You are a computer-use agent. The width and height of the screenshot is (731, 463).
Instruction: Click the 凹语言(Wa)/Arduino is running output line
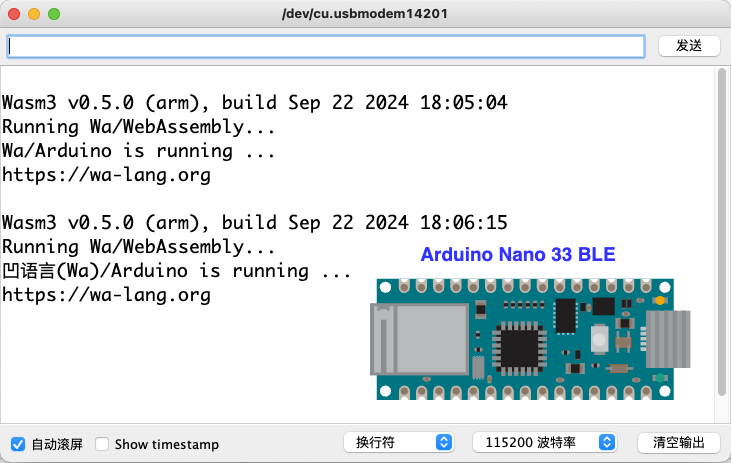pyautogui.click(x=176, y=271)
